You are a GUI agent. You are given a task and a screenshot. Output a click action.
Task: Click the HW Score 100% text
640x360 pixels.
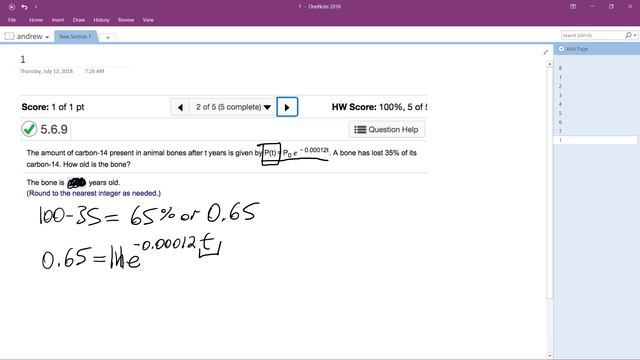click(379, 107)
